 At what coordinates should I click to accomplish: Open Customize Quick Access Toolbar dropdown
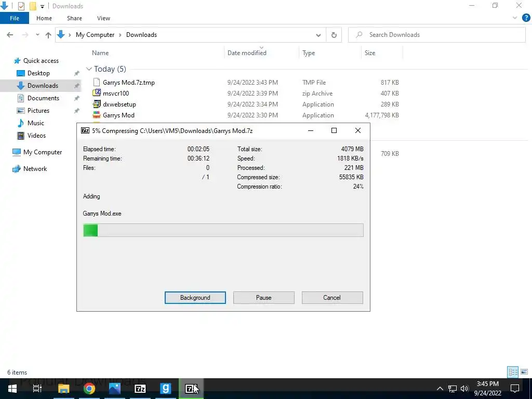click(42, 6)
